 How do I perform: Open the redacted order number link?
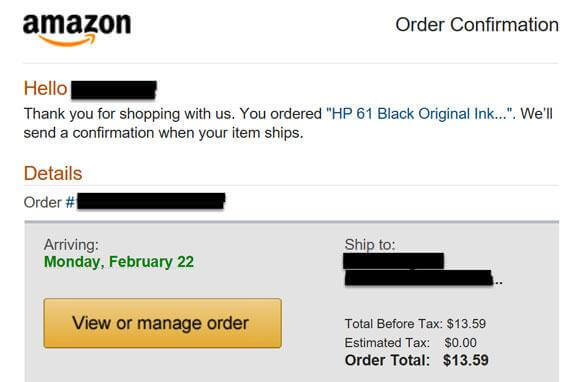(150, 202)
